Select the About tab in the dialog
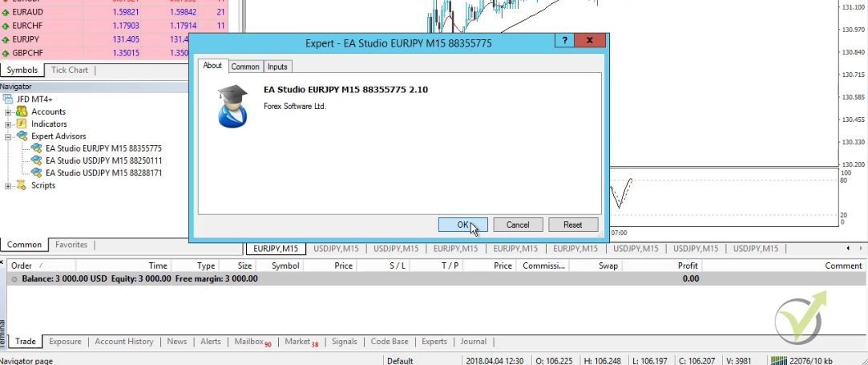This screenshot has width=868, height=365. tap(212, 65)
